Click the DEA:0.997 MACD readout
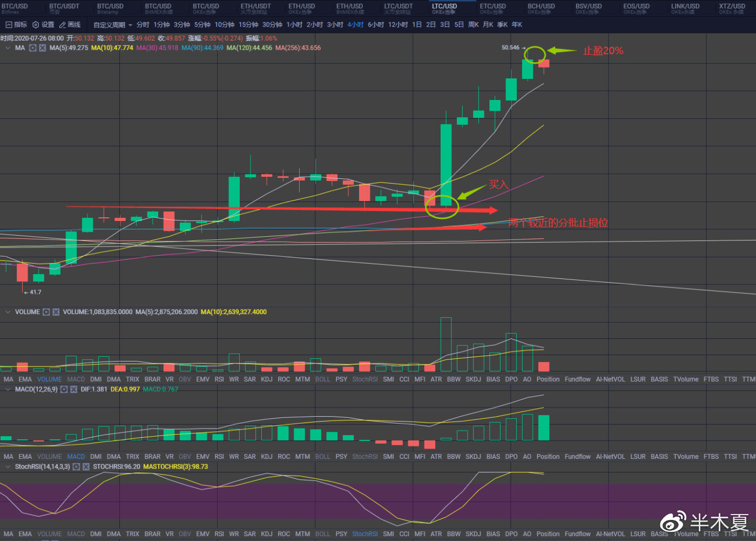Image resolution: width=756 pixels, height=541 pixels. (x=125, y=389)
